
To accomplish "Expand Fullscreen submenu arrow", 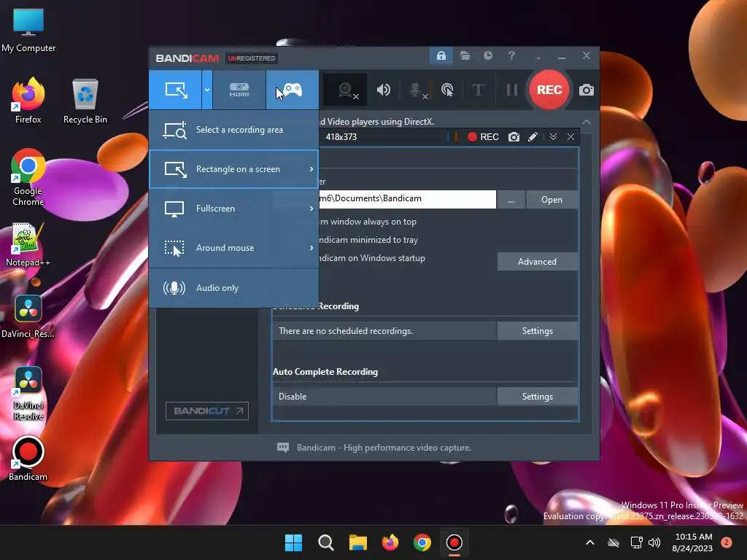I will (311, 209).
